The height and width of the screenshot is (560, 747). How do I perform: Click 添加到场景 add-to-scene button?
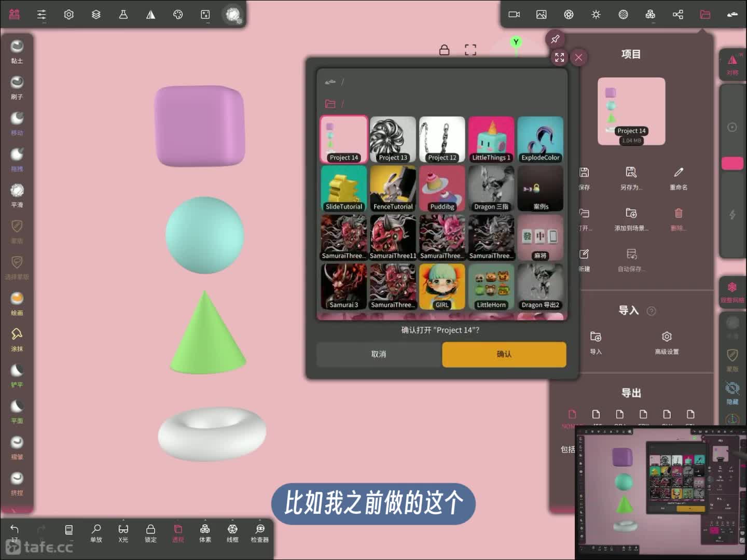(x=631, y=219)
